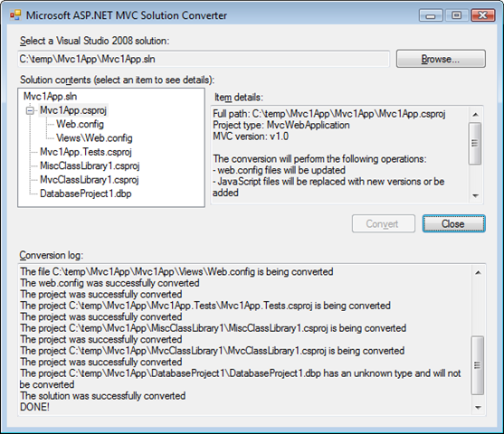Select Mvc1App.sln in solution contents

click(50, 97)
